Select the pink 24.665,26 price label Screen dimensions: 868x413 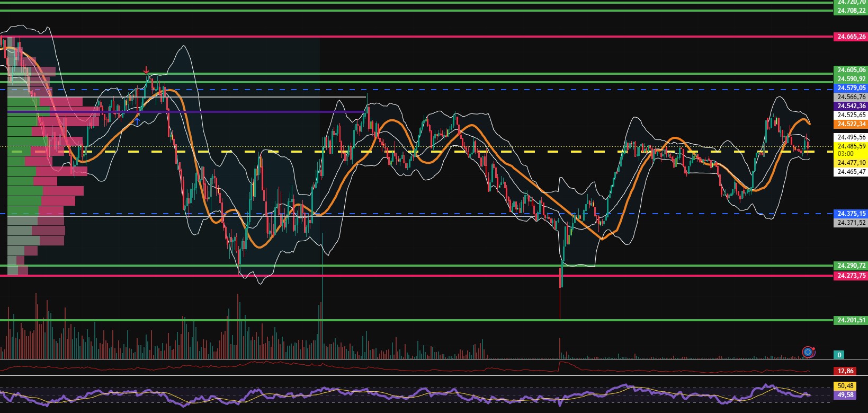851,37
